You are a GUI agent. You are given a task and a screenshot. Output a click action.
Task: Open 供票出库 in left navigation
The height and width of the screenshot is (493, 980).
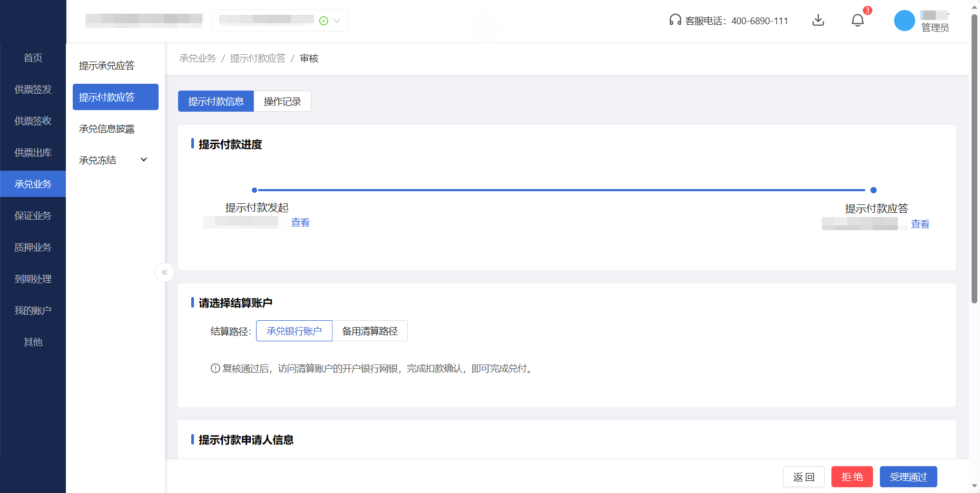33,152
